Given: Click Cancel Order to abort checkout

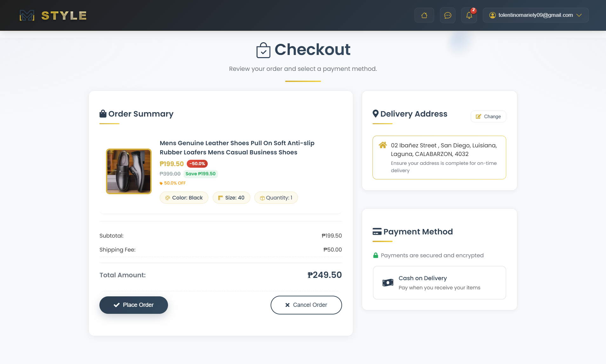Looking at the screenshot, I should point(306,305).
